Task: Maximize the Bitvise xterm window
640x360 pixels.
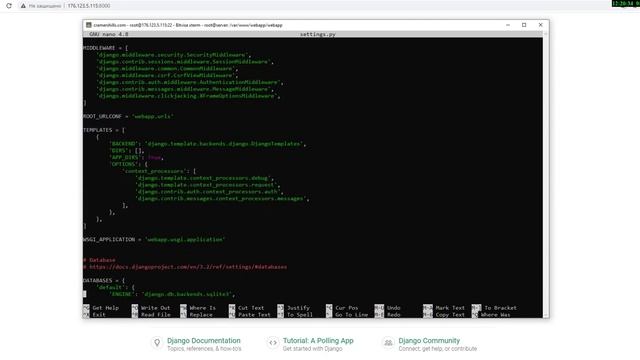Action: click(524, 25)
